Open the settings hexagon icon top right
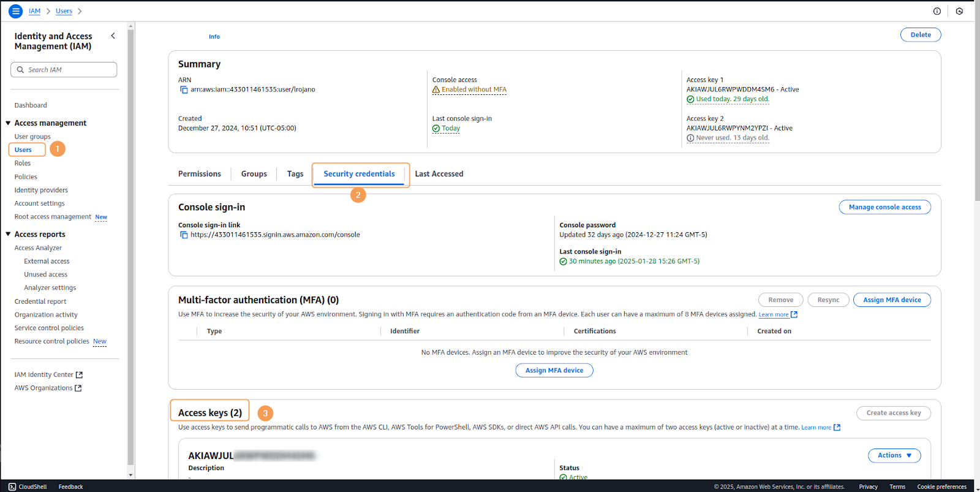 [959, 11]
